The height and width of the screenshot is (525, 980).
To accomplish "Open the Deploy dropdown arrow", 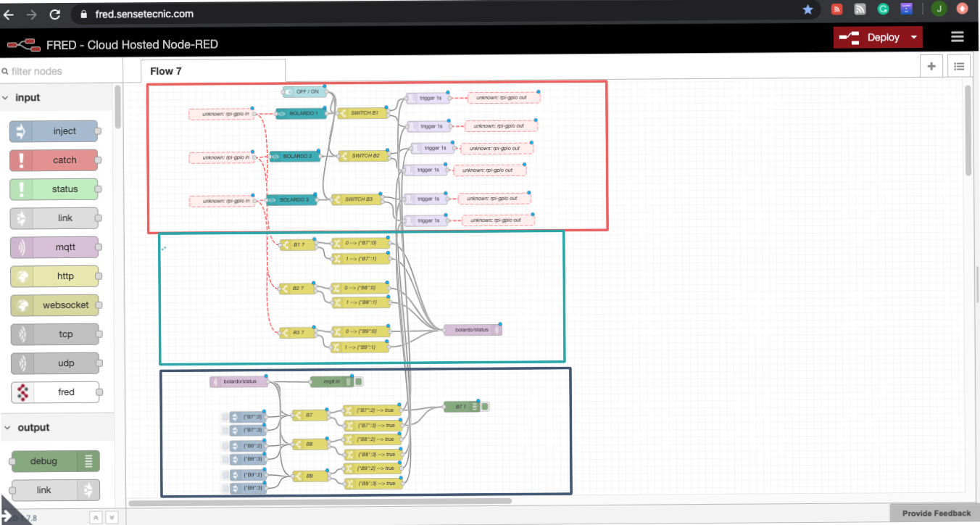I will [912, 37].
